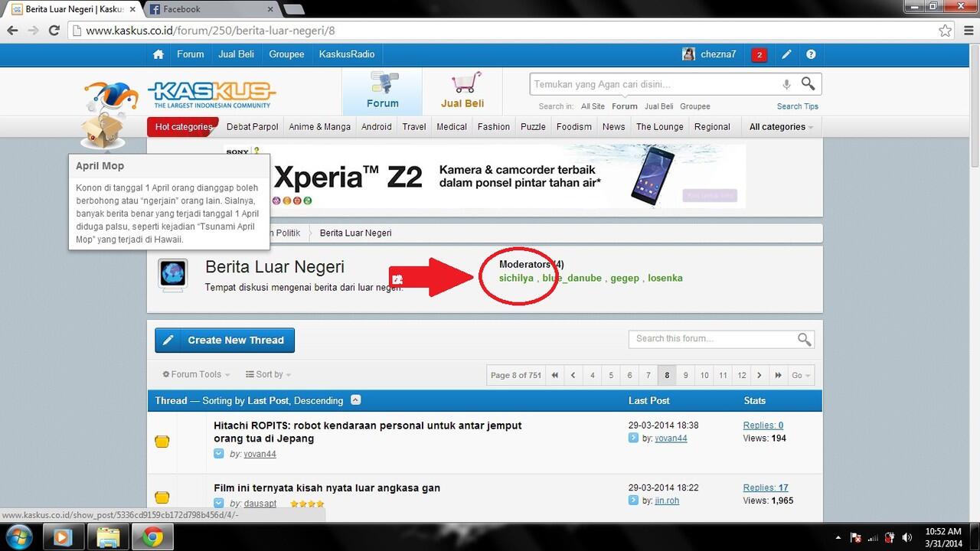
Task: Click the microphone voice search icon
Action: pyautogui.click(x=786, y=84)
